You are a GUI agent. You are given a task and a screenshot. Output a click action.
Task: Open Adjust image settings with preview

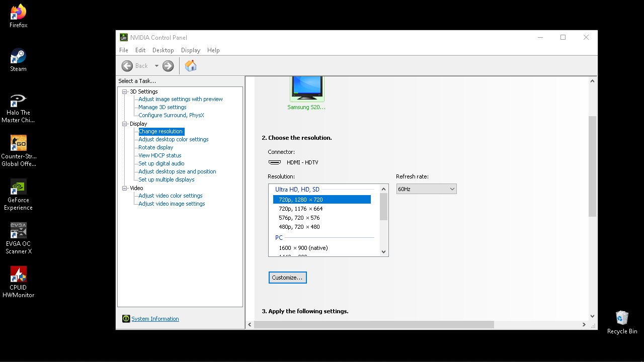point(181,99)
